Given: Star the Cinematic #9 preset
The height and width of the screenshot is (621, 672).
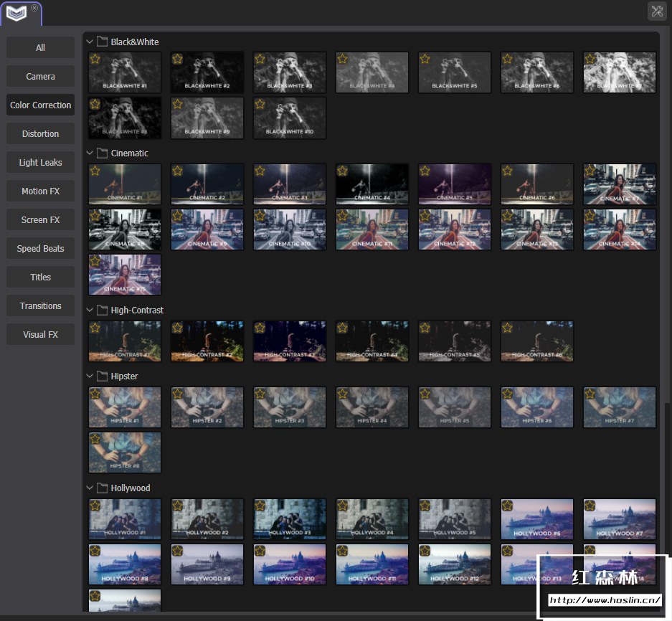Looking at the screenshot, I should click(177, 216).
